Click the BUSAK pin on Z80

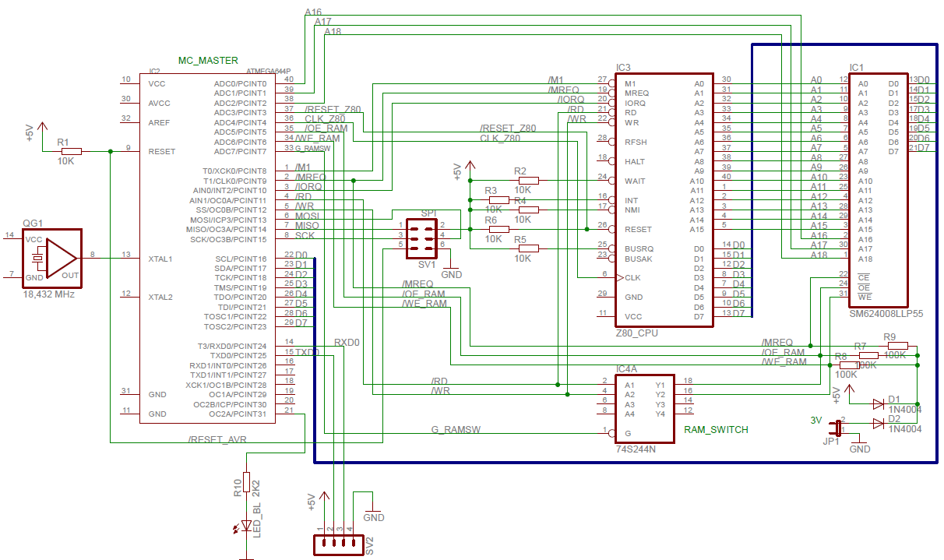point(636,259)
